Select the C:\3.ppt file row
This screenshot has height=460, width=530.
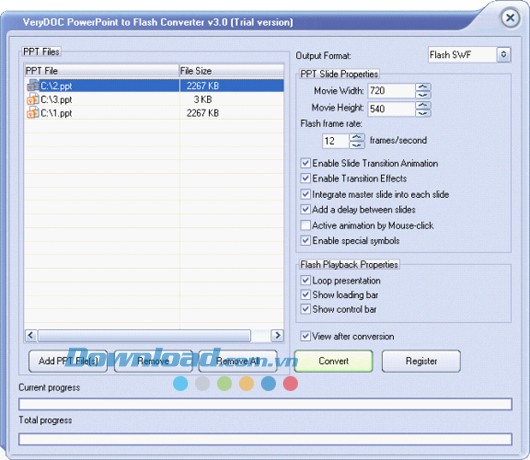tap(154, 99)
